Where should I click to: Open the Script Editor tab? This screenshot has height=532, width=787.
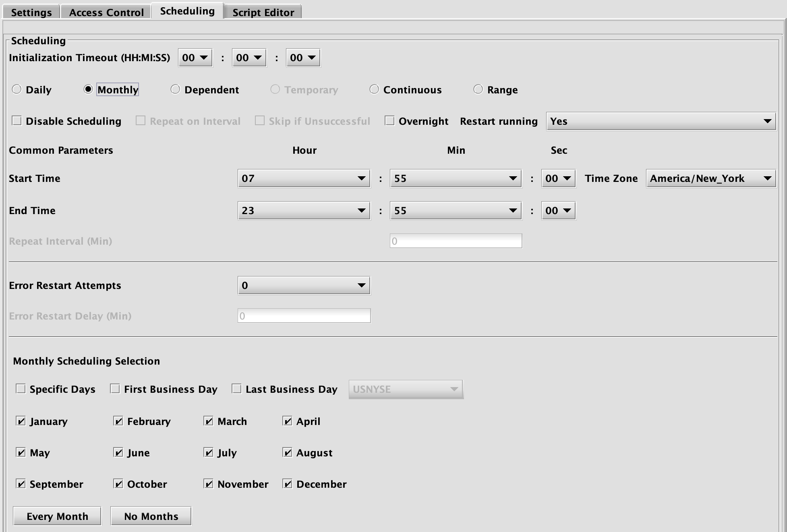click(263, 12)
